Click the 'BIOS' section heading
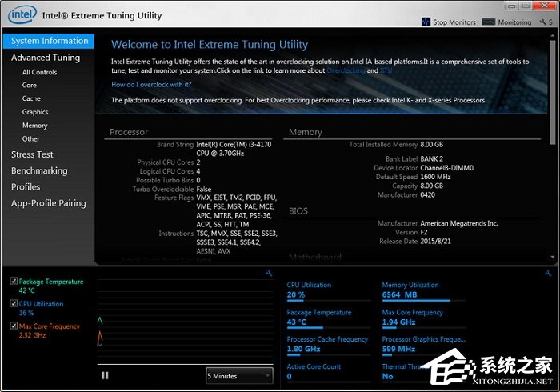 point(298,211)
